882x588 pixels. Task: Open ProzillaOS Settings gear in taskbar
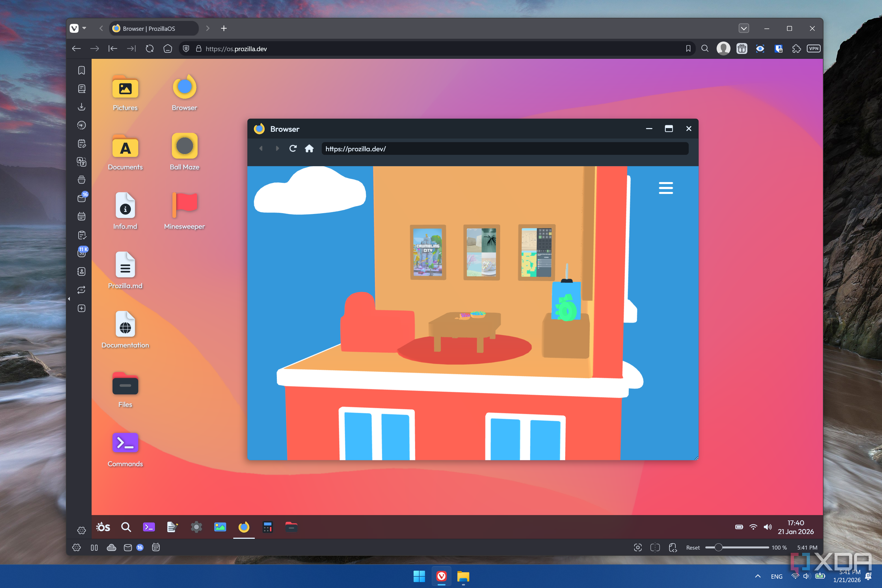tap(196, 527)
